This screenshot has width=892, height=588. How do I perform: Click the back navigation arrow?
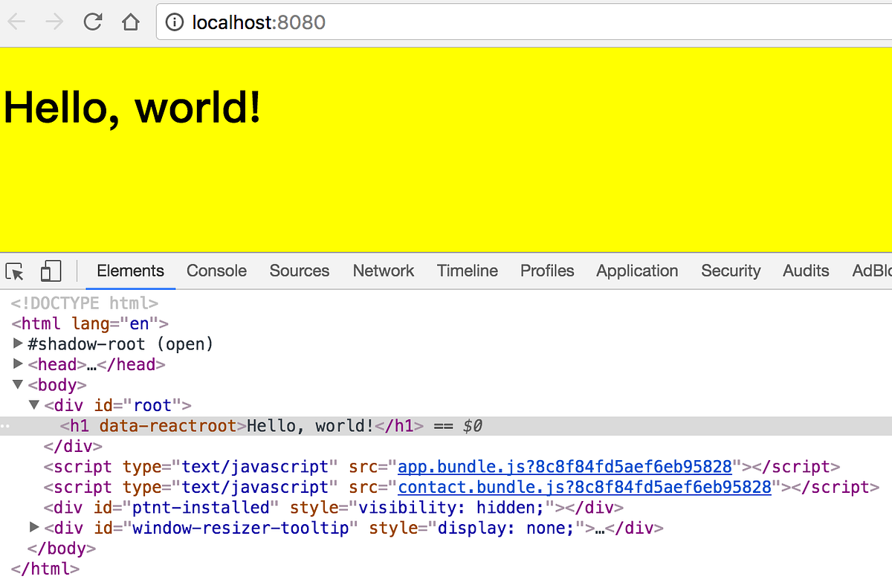16,22
